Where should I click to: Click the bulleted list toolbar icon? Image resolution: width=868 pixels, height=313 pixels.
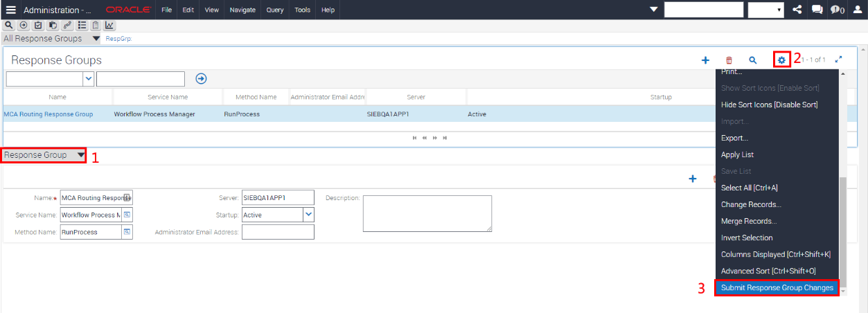[x=82, y=25]
